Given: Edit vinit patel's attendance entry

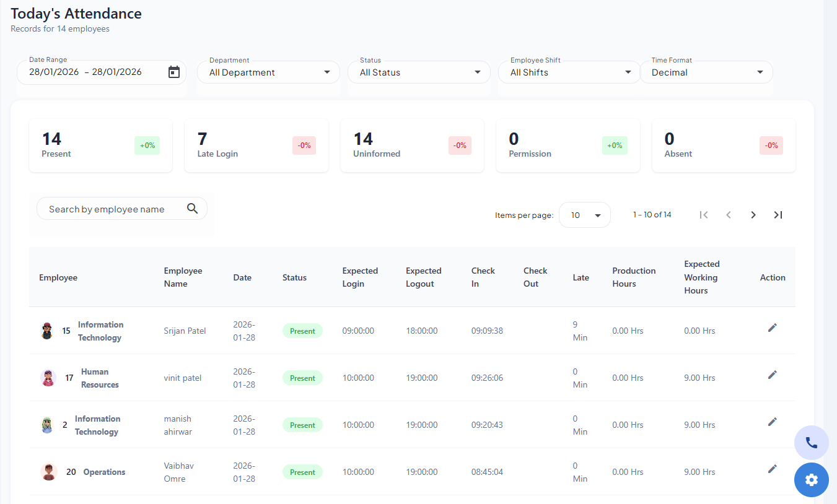Looking at the screenshot, I should 772,375.
